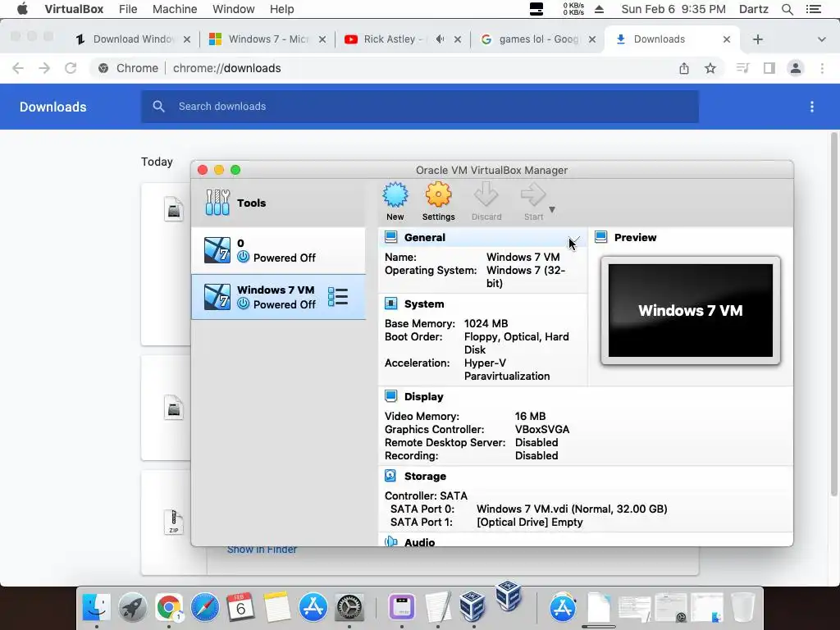Click Chrome's back arrow

[x=18, y=68]
